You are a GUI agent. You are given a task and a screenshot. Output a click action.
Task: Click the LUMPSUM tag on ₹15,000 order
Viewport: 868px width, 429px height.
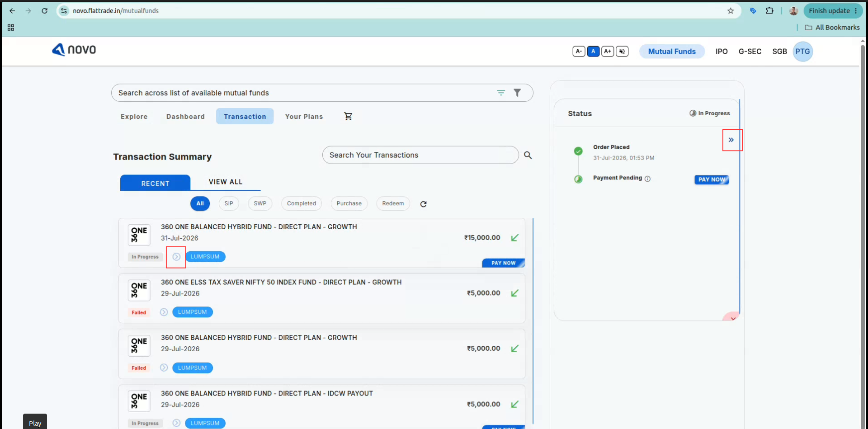(x=205, y=256)
